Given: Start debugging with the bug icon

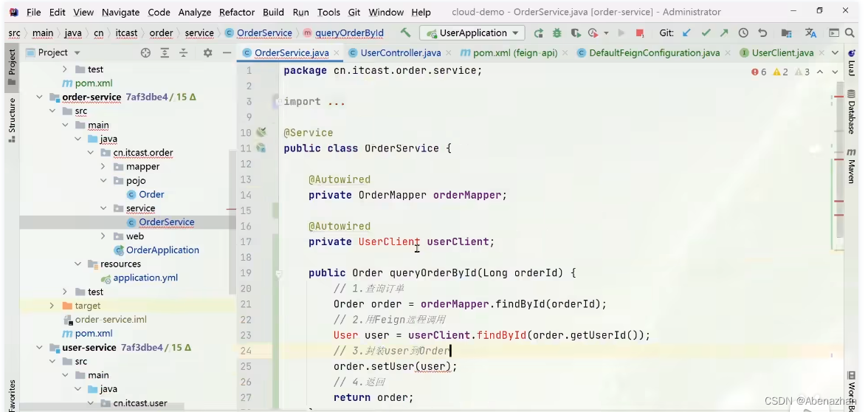Looking at the screenshot, I should coord(557,33).
